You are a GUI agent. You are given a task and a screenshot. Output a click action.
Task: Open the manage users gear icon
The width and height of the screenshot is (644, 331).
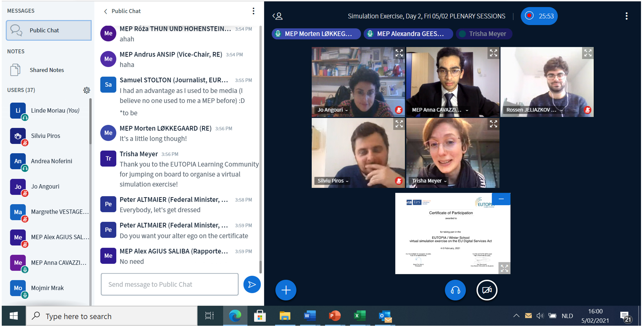[x=86, y=90]
